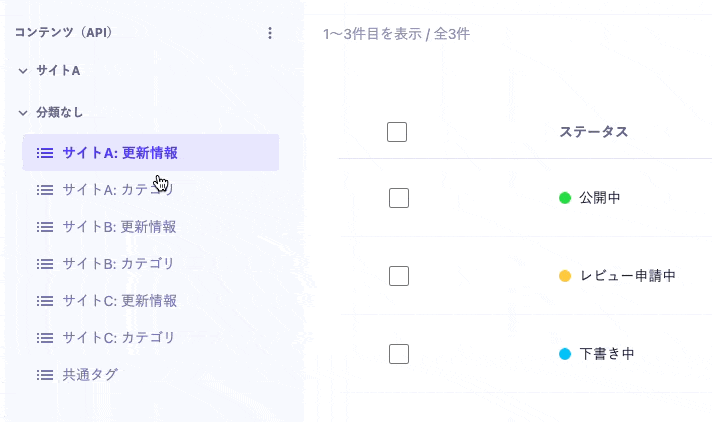Click list icon beside サイトA: 更新情報
Image resolution: width=712 pixels, height=422 pixels.
(45, 153)
